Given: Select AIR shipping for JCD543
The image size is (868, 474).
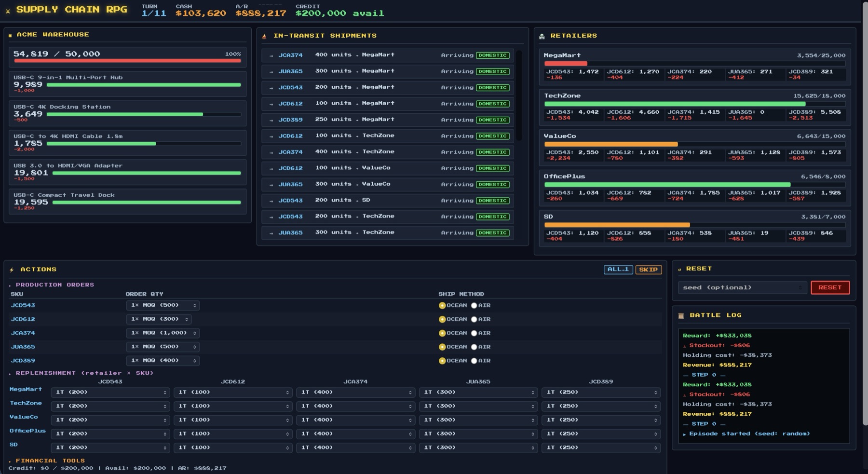Looking at the screenshot, I should coord(474,306).
